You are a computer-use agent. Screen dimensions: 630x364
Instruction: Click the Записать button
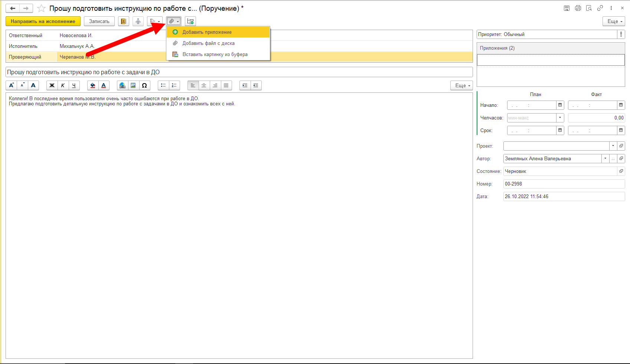tap(99, 21)
